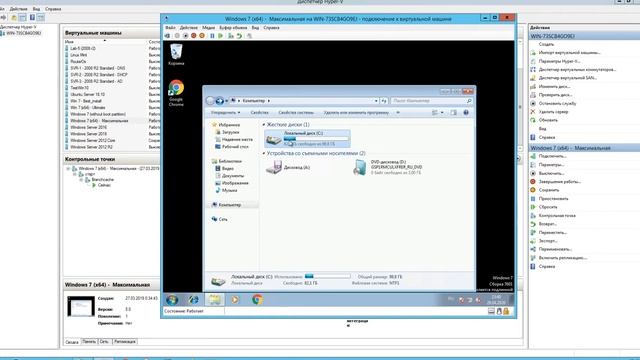This screenshot has height=360, width=640.
Task: Click the Explorer help question-mark icon
Action: coord(466,113)
